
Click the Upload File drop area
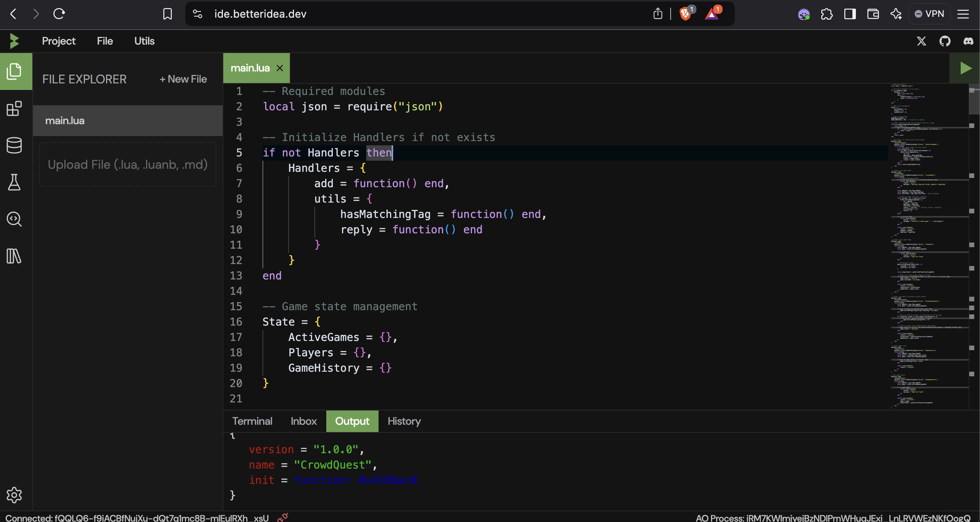(128, 165)
